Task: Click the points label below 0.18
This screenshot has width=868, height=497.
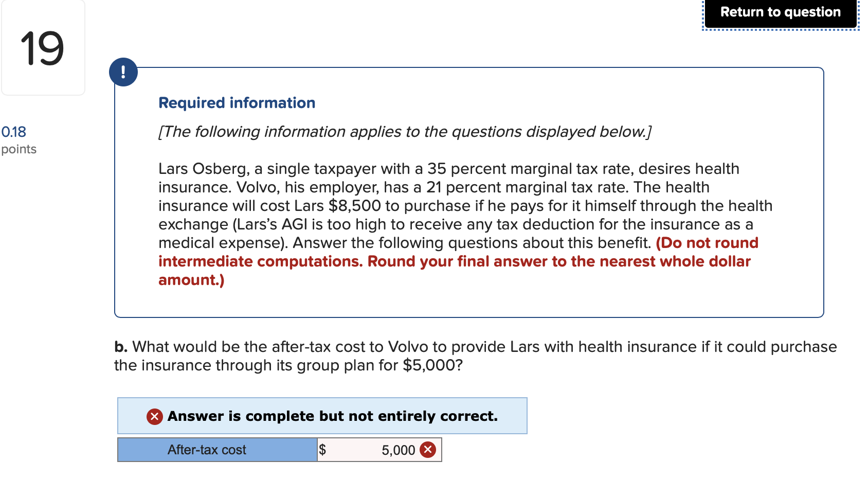Action: pyautogui.click(x=19, y=149)
